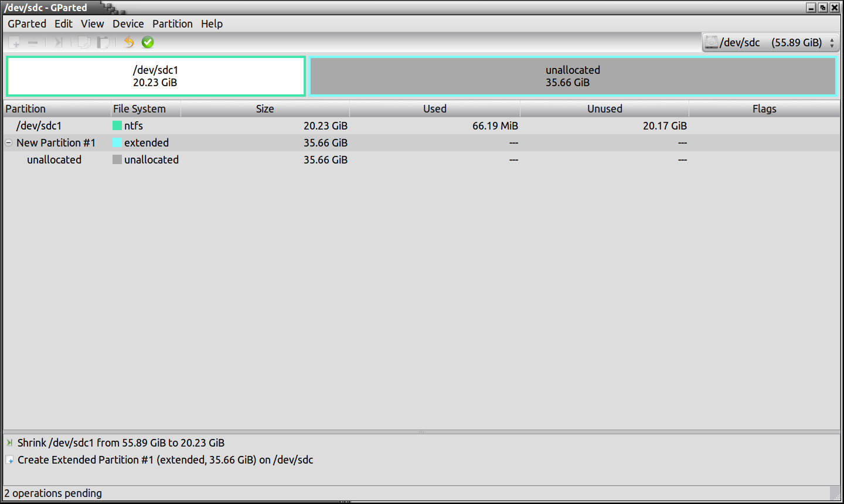
Task: Open the GParted menu
Action: point(27,24)
